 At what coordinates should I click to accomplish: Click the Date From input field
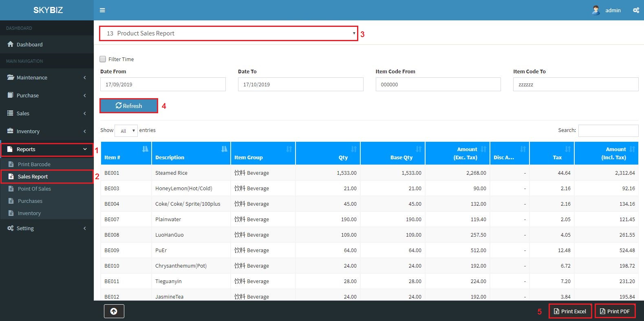click(163, 84)
